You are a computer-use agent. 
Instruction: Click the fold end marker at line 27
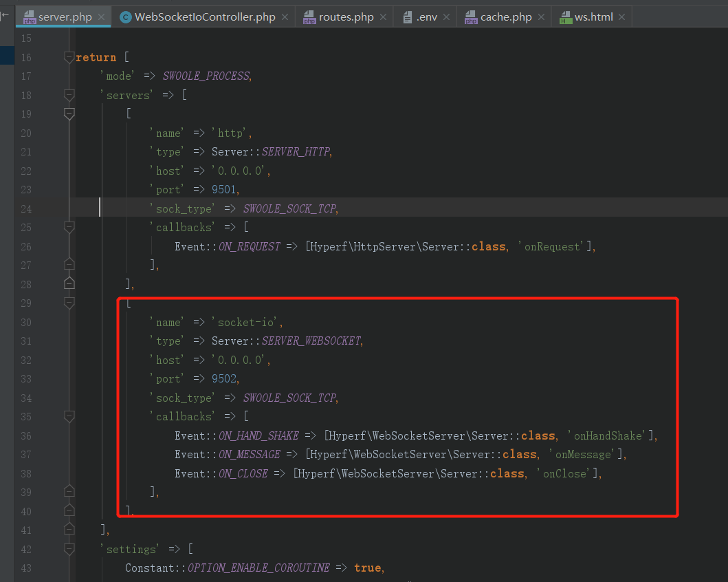click(69, 264)
